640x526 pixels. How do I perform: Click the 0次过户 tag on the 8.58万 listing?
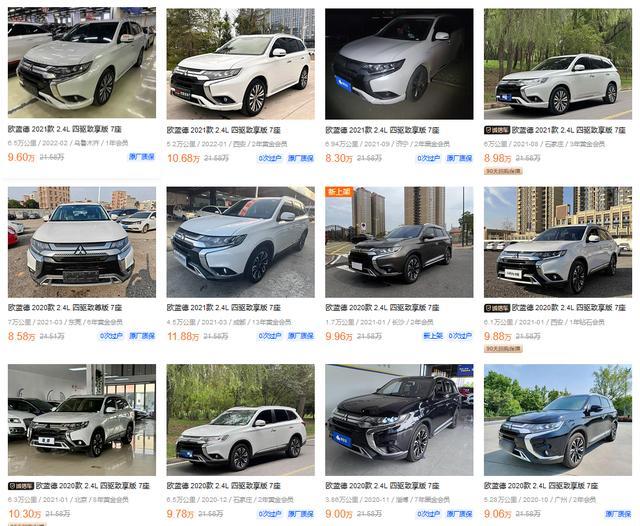(111, 336)
